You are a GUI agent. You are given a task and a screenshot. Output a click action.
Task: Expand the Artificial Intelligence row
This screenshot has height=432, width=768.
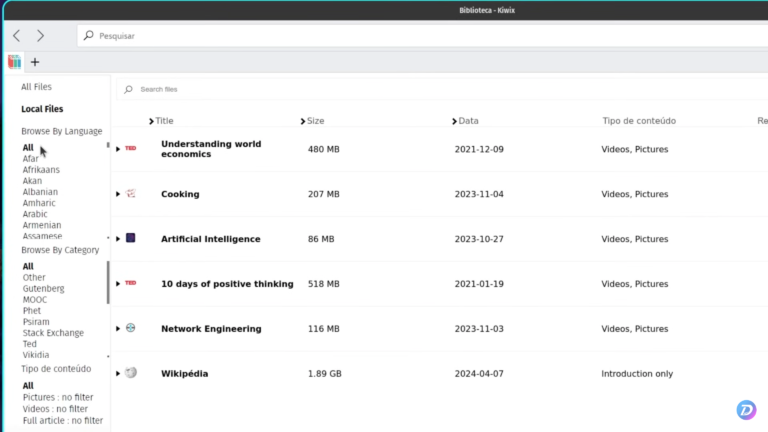118,239
